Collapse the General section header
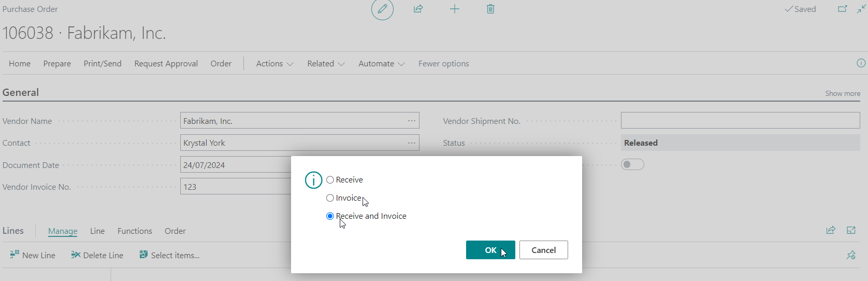The height and width of the screenshot is (281, 868). pyautogui.click(x=21, y=92)
